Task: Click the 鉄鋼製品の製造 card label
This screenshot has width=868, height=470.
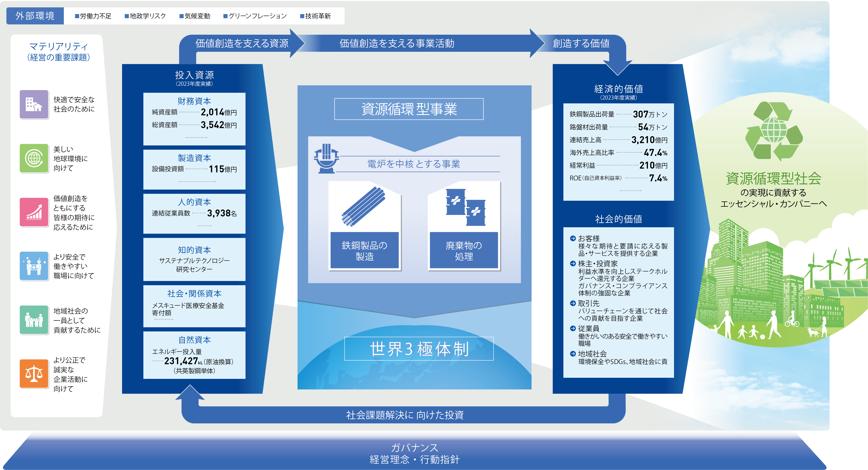Action: coord(364,250)
